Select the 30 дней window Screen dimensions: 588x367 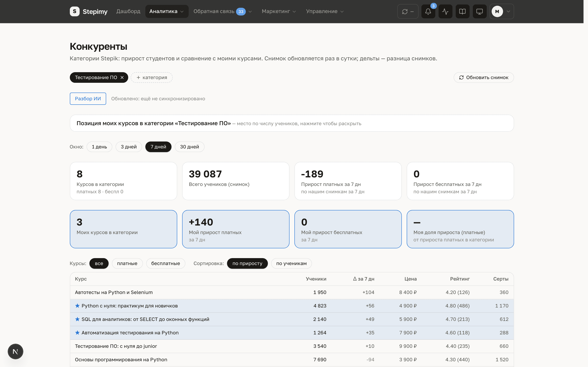click(189, 147)
